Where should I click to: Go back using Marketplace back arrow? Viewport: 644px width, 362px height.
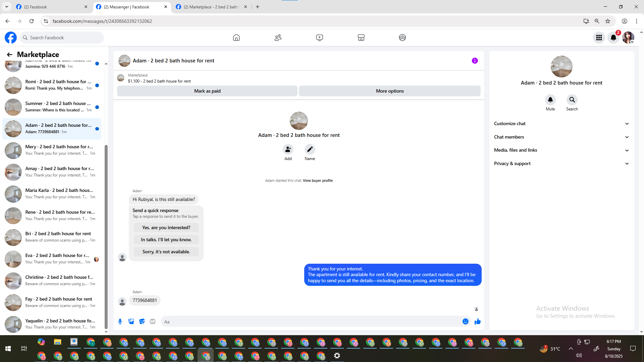click(9, 54)
